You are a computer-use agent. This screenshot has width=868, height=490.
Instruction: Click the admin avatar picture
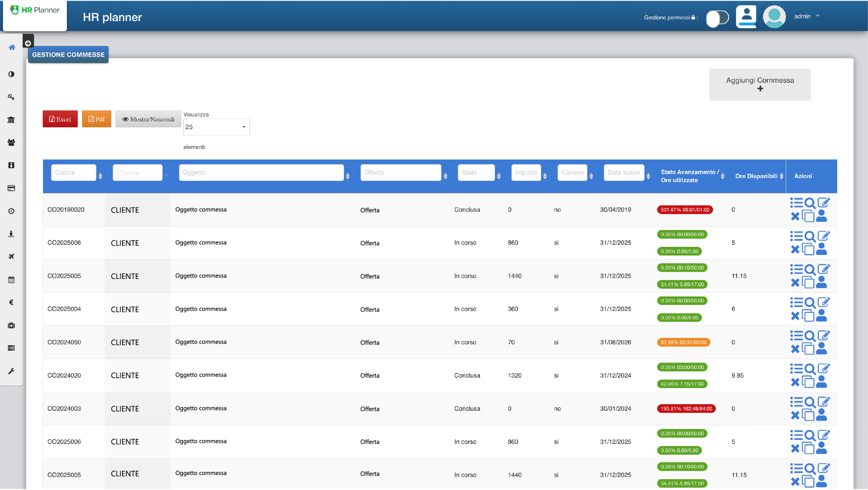click(x=774, y=16)
